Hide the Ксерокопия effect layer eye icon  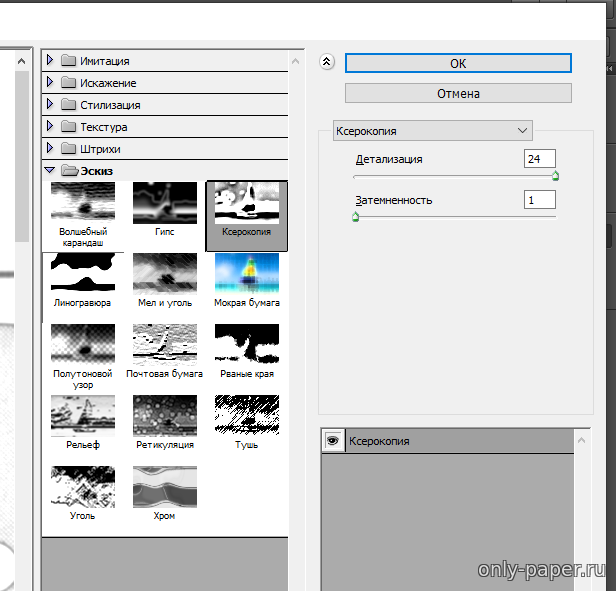[333, 441]
